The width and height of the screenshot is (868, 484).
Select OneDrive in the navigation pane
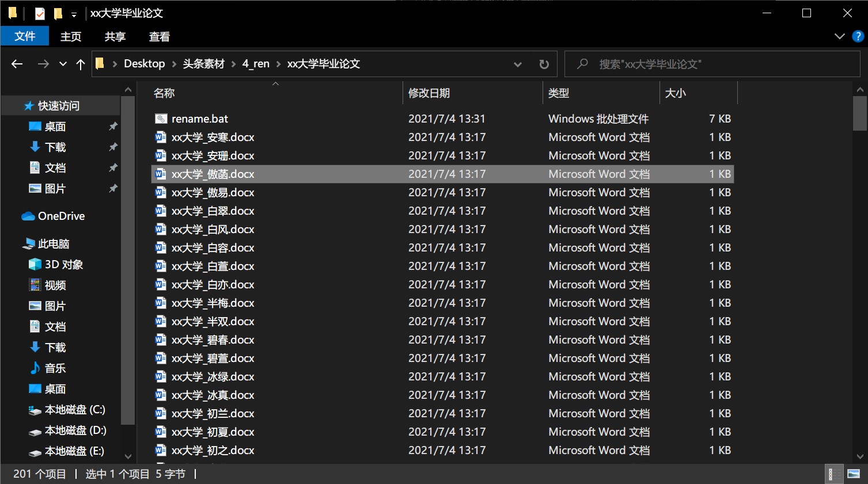pyautogui.click(x=61, y=216)
